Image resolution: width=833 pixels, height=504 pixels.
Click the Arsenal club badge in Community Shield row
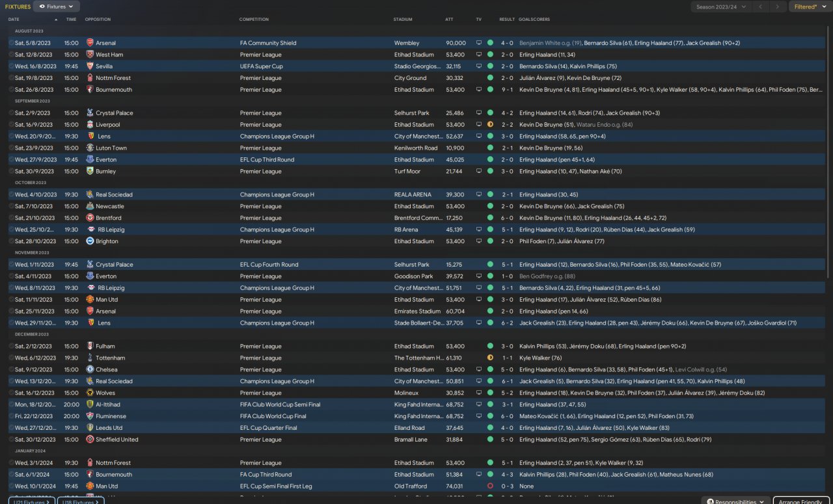(90, 43)
